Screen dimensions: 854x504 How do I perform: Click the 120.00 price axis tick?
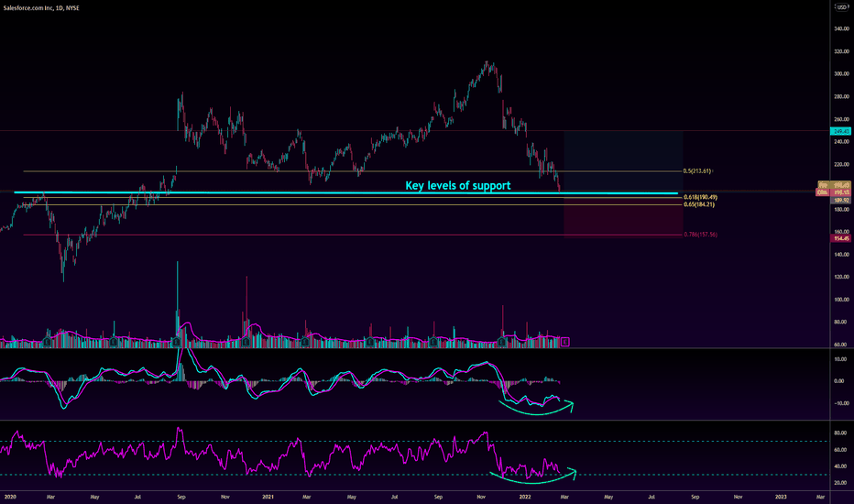[x=842, y=277]
